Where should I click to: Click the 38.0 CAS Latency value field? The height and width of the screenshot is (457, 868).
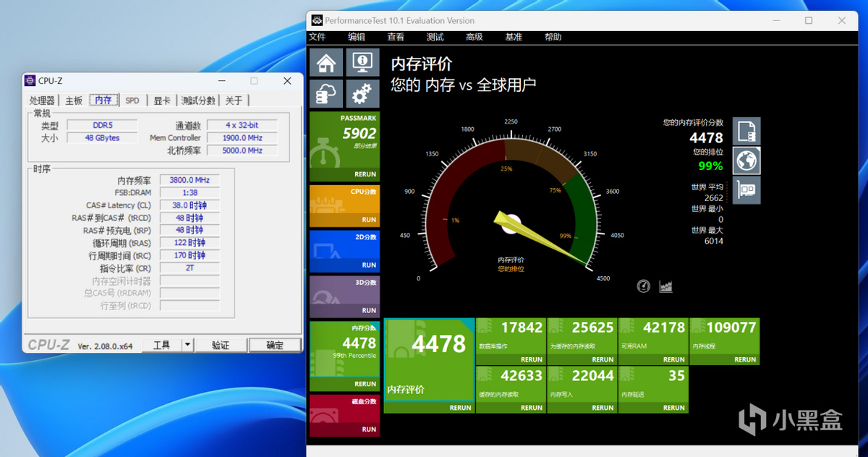(190, 205)
